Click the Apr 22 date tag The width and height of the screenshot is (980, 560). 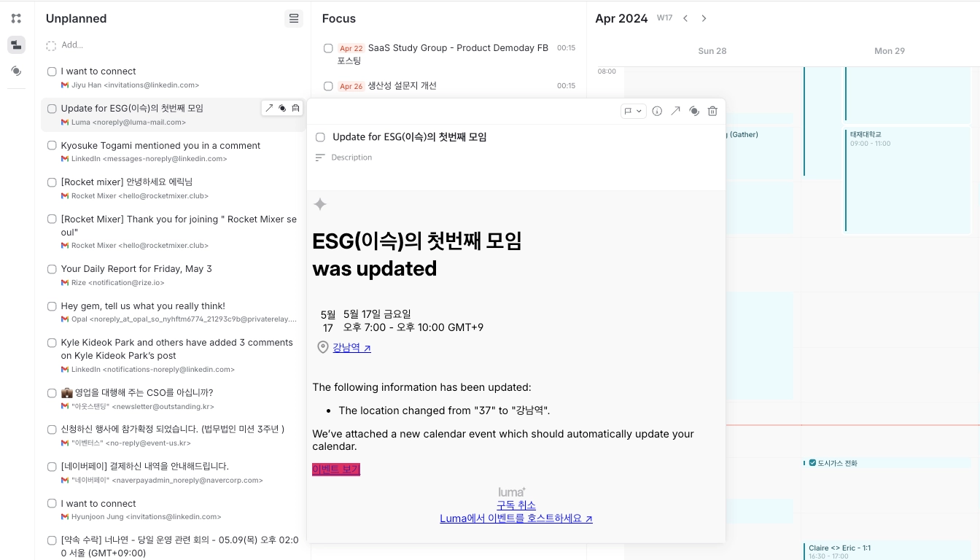coord(351,48)
